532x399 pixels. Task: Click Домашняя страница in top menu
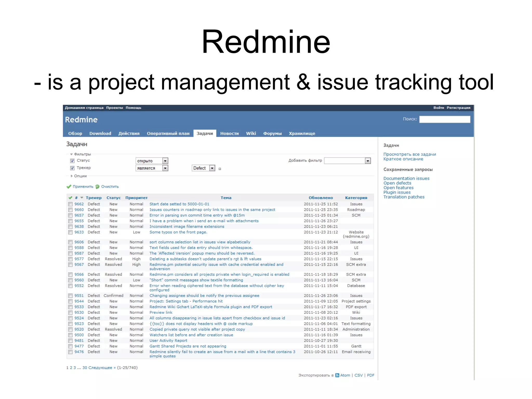click(x=84, y=108)
